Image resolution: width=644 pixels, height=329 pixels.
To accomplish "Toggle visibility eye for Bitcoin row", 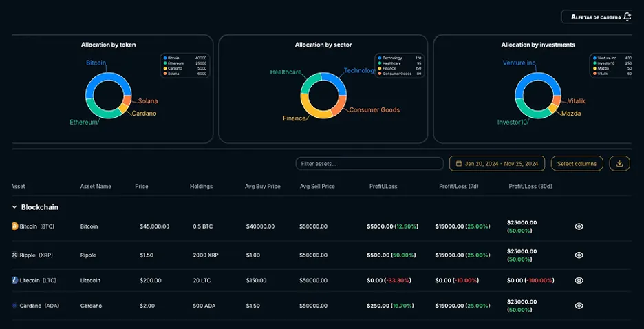I will pyautogui.click(x=579, y=226).
